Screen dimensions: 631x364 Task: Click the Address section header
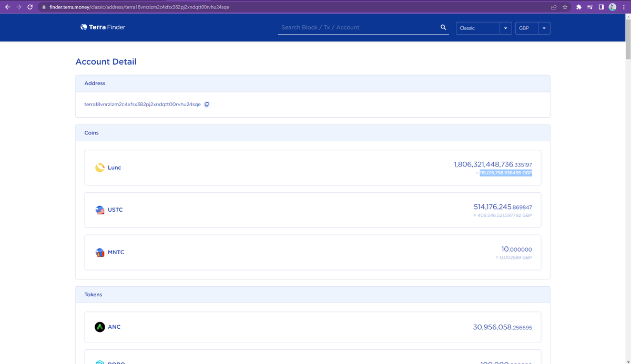click(313, 84)
